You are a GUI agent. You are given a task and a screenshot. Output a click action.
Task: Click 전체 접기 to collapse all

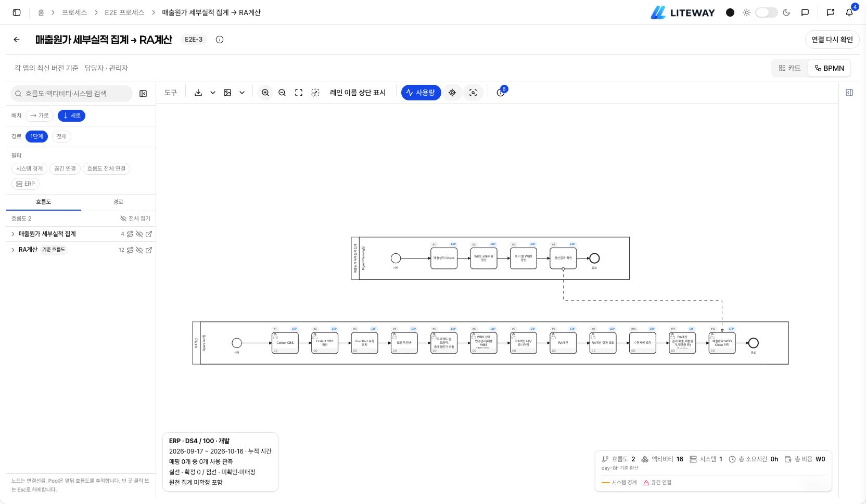[x=135, y=218]
